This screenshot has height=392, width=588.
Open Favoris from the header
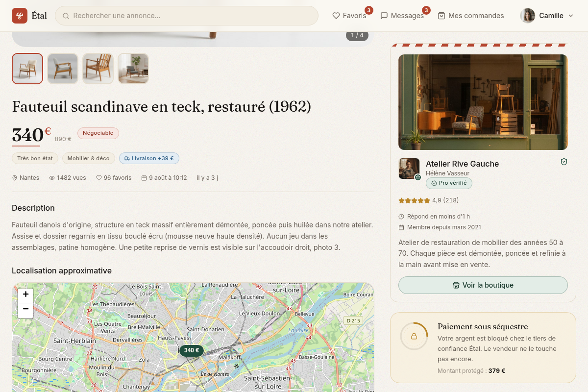pyautogui.click(x=349, y=16)
